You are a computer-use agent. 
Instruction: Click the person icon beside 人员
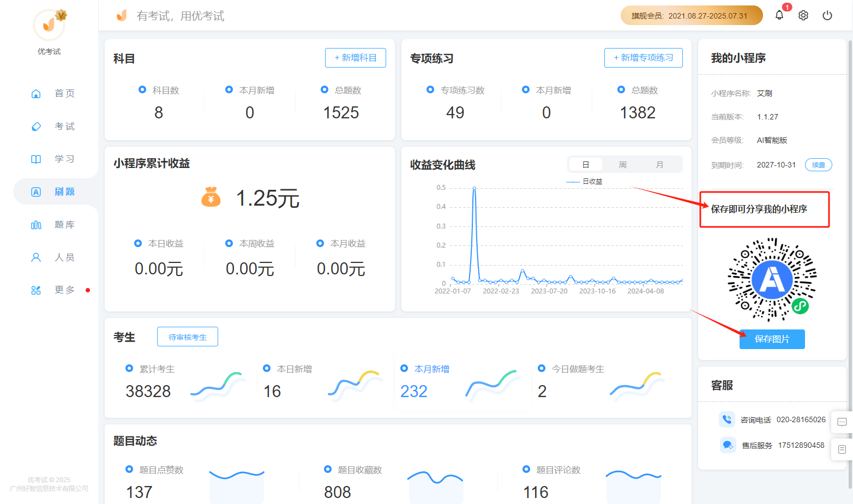click(36, 257)
